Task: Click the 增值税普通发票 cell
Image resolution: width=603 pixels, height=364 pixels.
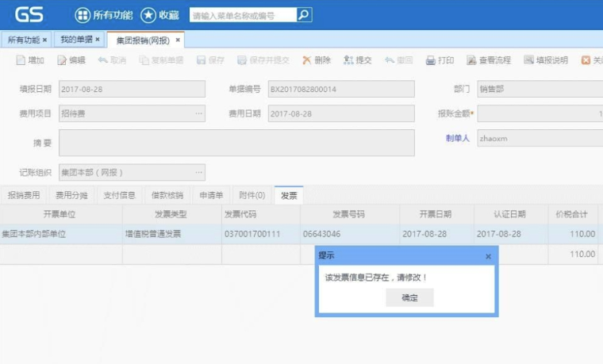Action: [x=172, y=234]
